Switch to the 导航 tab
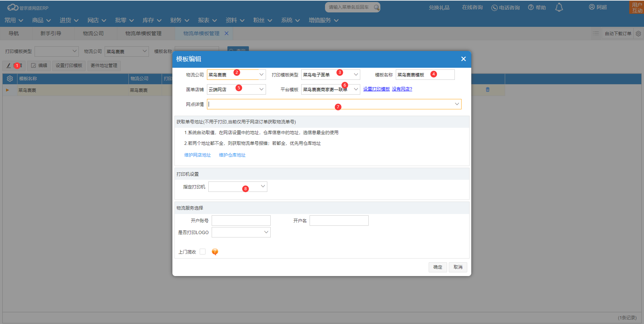The width and height of the screenshot is (644, 324). (x=14, y=34)
